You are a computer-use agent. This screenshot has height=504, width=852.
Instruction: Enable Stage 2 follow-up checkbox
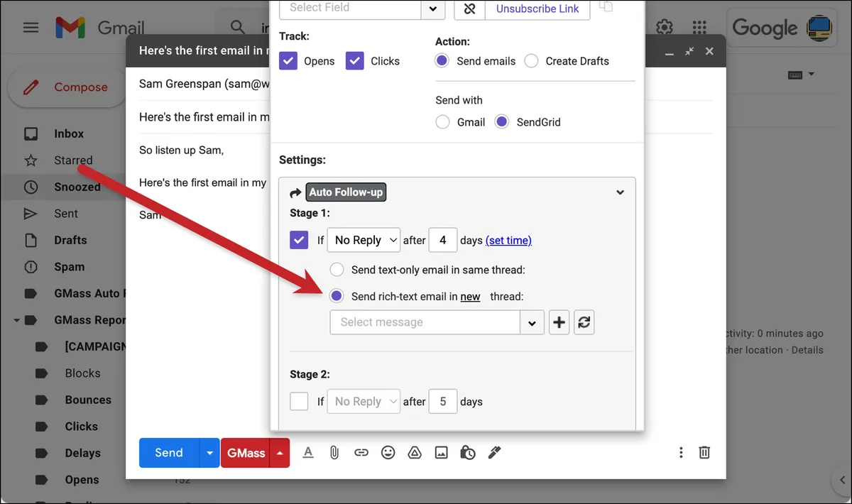[x=299, y=401]
